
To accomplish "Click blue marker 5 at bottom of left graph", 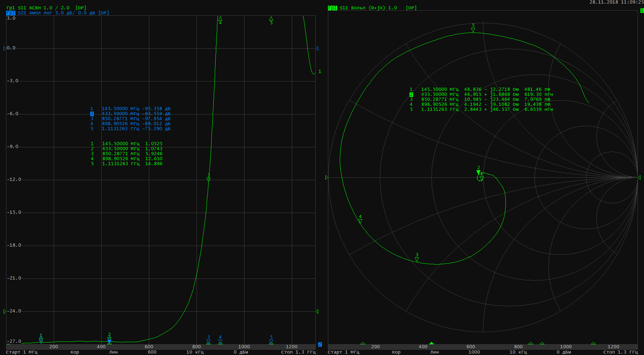I will (271, 342).
